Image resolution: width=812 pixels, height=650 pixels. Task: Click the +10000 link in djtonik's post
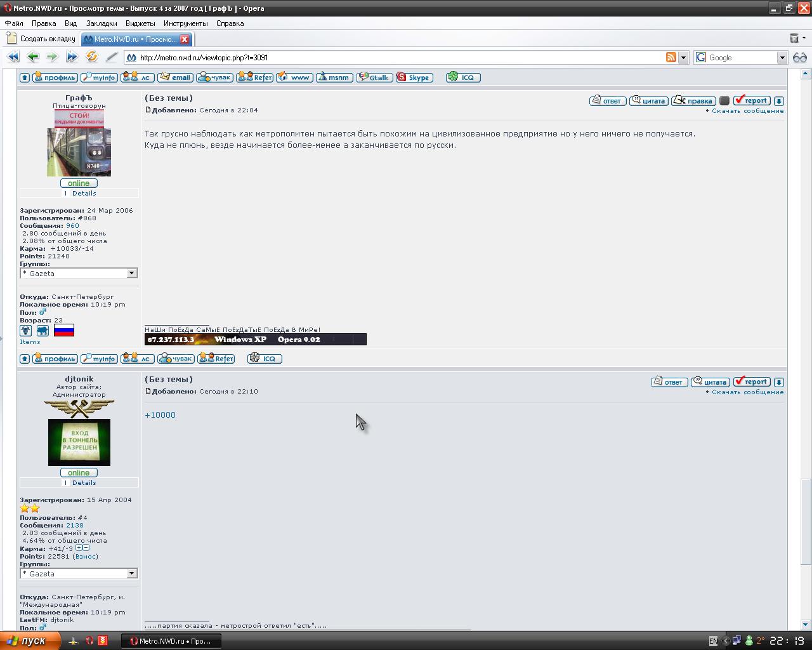160,415
